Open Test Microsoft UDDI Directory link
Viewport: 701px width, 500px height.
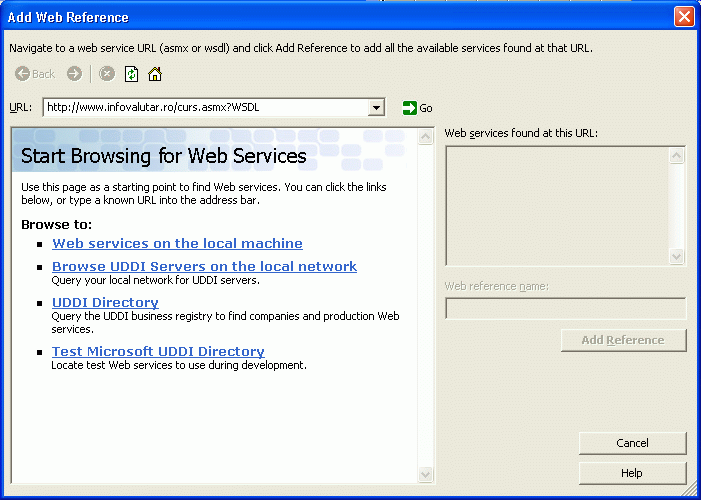coord(158,352)
